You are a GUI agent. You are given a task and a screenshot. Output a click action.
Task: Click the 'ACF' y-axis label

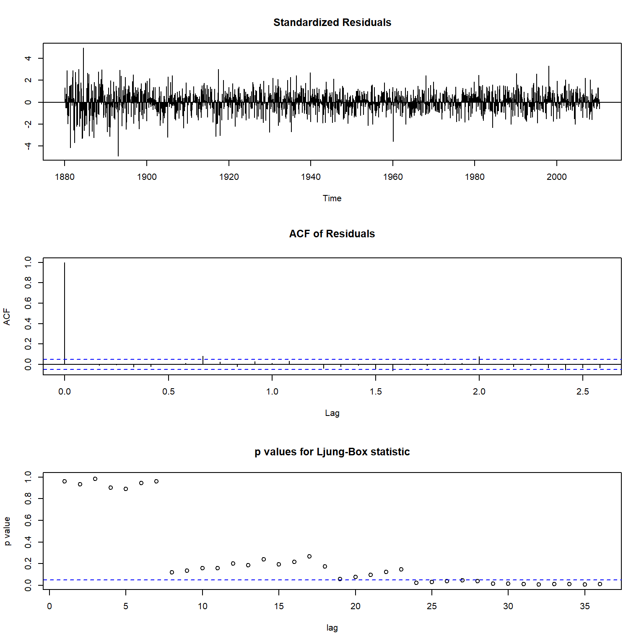tap(7, 317)
